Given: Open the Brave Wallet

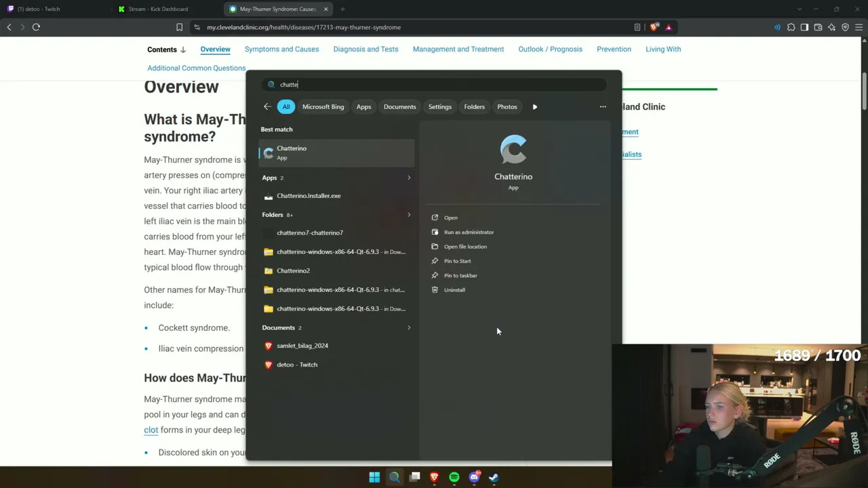Looking at the screenshot, I should [x=818, y=27].
